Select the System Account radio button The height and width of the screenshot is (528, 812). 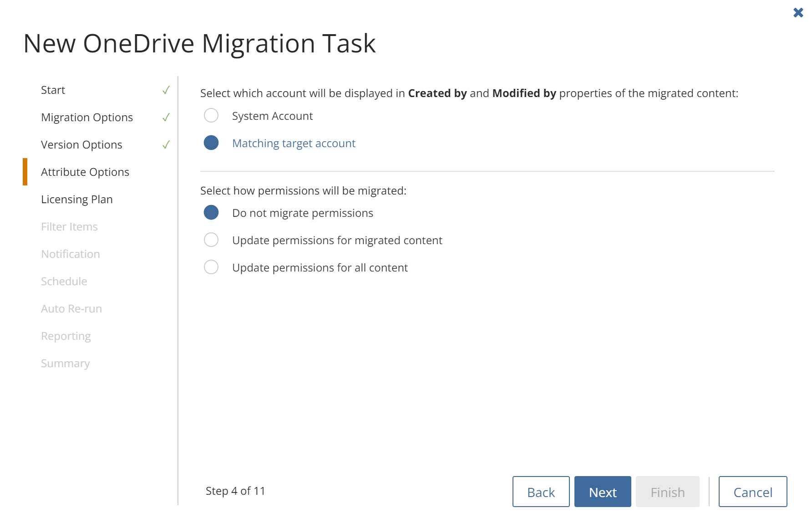[211, 115]
